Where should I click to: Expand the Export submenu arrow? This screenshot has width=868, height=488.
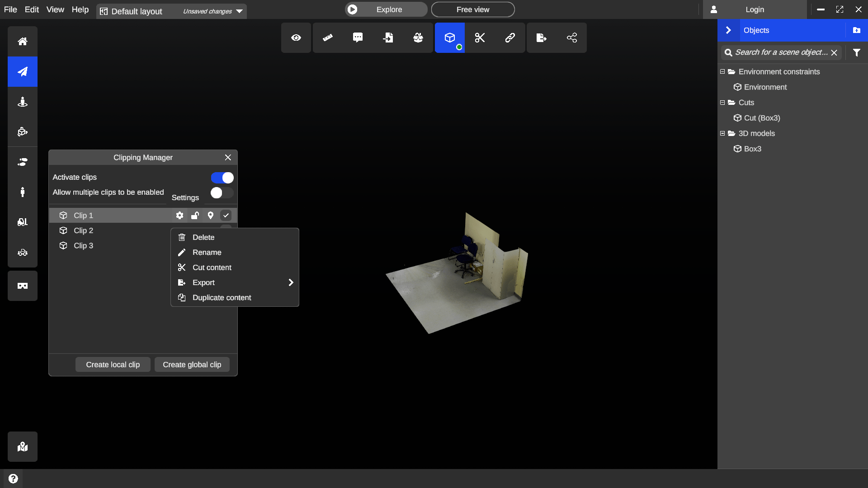pos(291,282)
